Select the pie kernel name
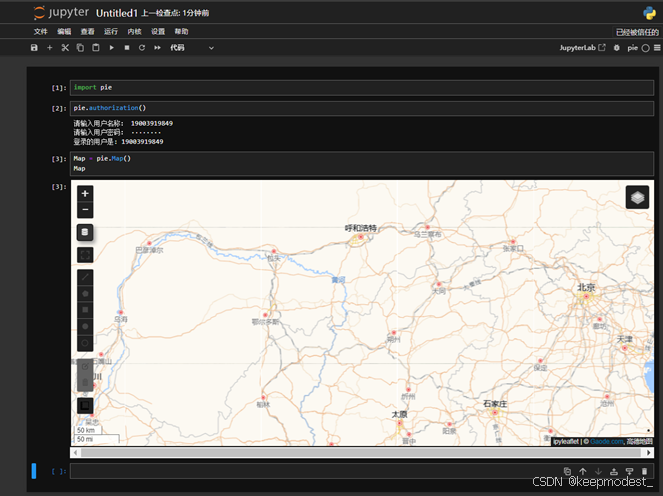Image resolution: width=663 pixels, height=496 pixels. (x=632, y=48)
